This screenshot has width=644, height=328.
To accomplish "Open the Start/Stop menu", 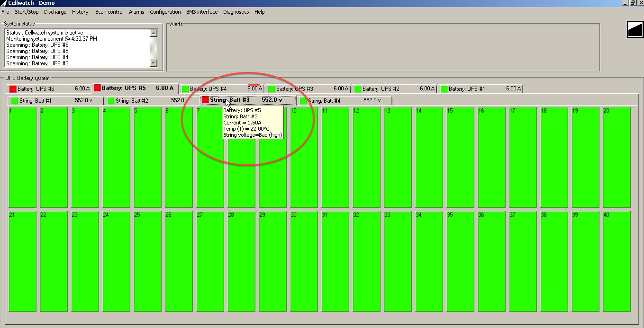I will 27,12.
